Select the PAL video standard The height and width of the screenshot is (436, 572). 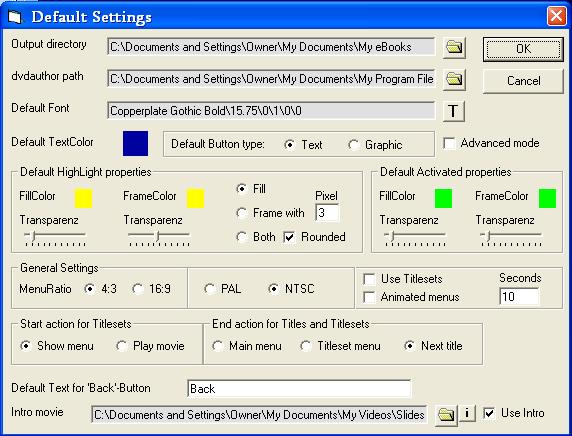pyautogui.click(x=209, y=289)
